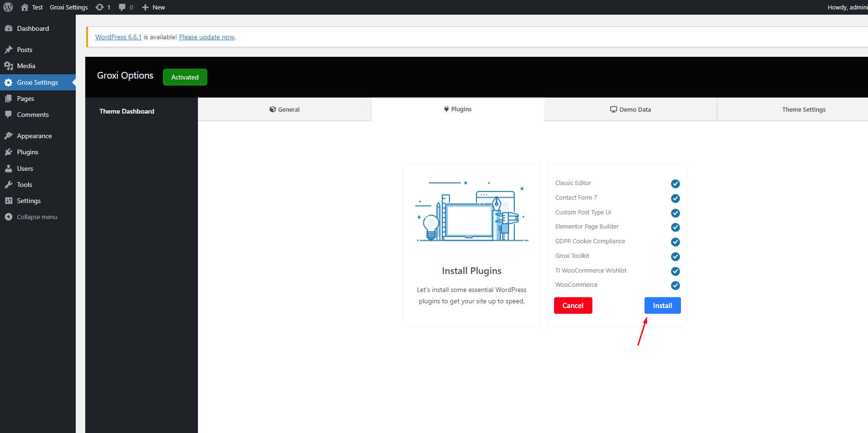Go to Plugins in the sidebar
Viewport: 868px width, 433px height.
[x=38, y=152]
